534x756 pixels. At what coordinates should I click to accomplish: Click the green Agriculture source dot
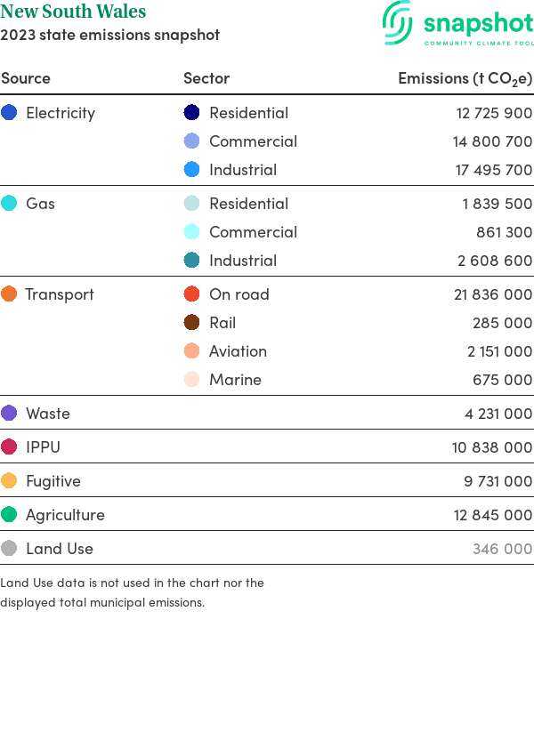(x=9, y=515)
